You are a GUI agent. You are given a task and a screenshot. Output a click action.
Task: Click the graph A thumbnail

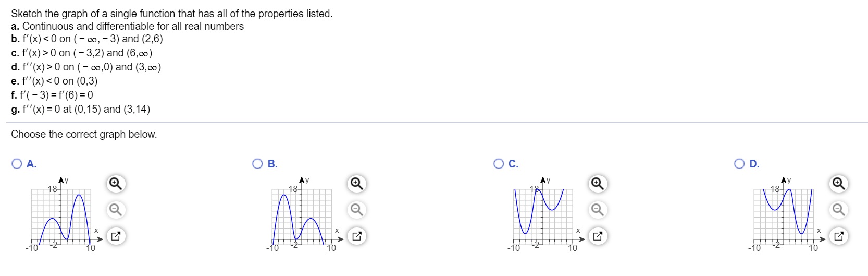tap(61, 215)
